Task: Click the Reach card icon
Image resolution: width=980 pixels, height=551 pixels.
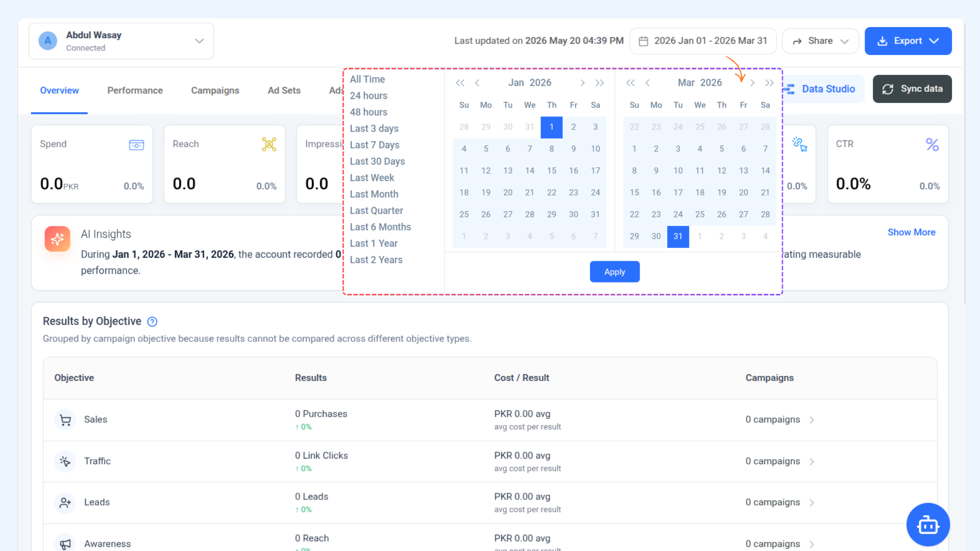Action: point(269,144)
